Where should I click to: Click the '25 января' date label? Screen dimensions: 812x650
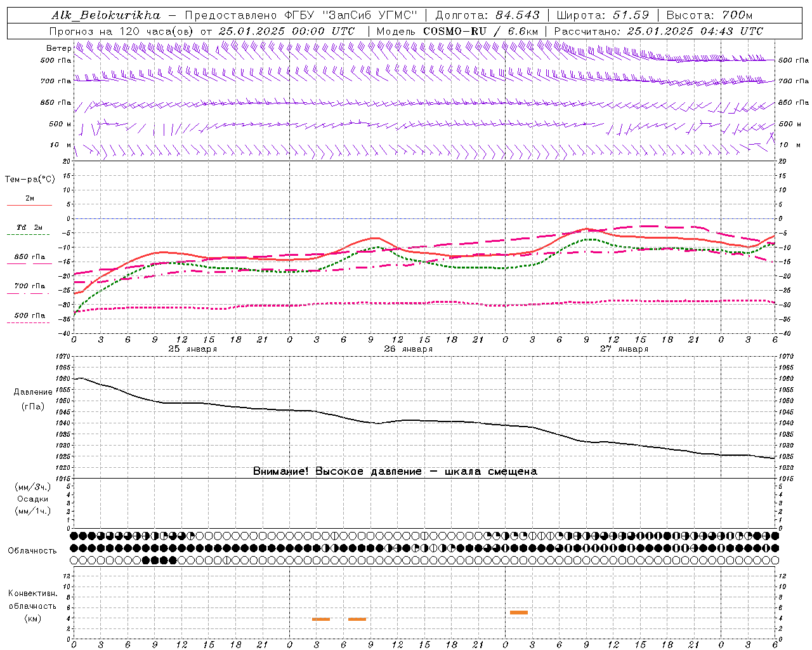[x=193, y=349]
